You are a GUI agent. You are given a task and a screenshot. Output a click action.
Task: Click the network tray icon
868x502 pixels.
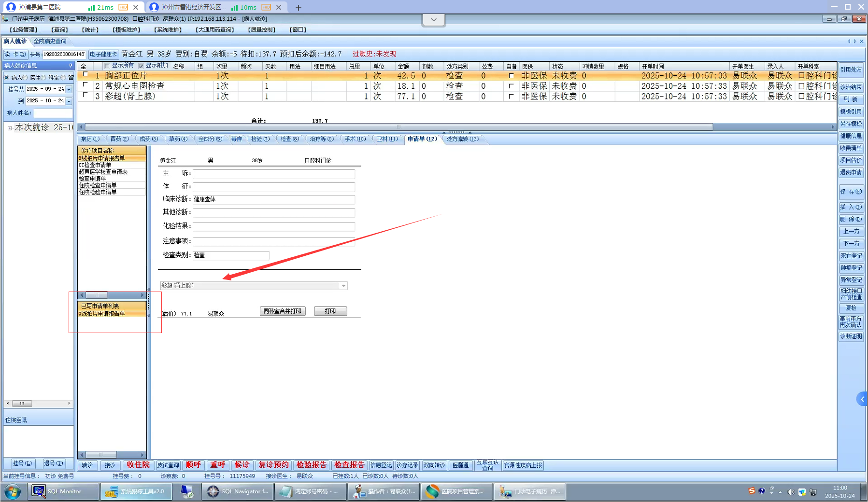coord(813,492)
